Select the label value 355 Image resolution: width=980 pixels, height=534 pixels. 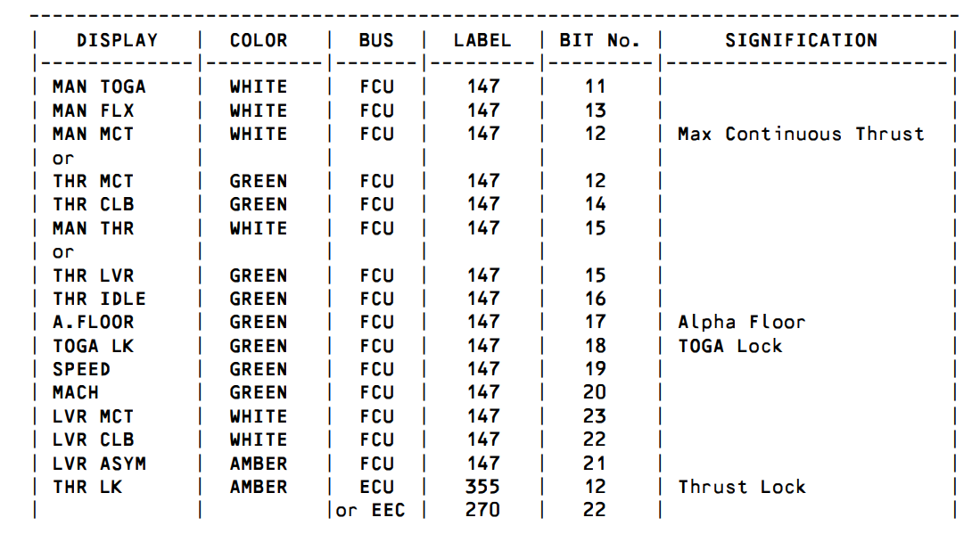click(482, 487)
